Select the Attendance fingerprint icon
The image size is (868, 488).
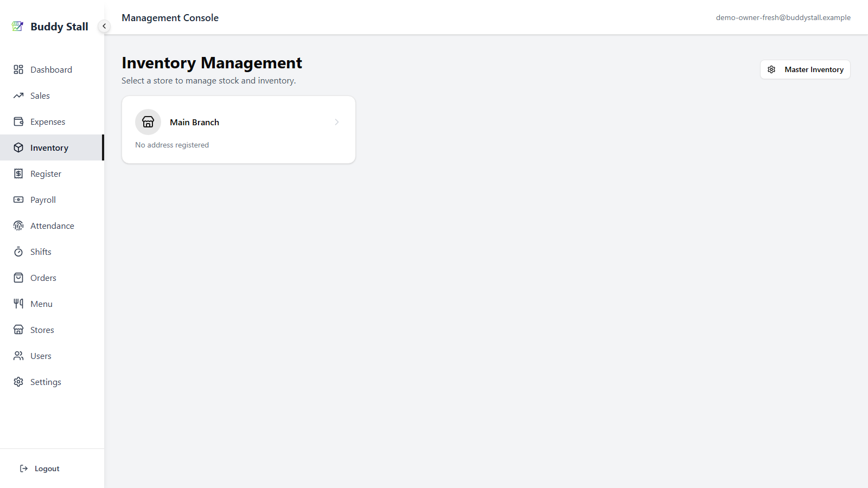[18, 226]
